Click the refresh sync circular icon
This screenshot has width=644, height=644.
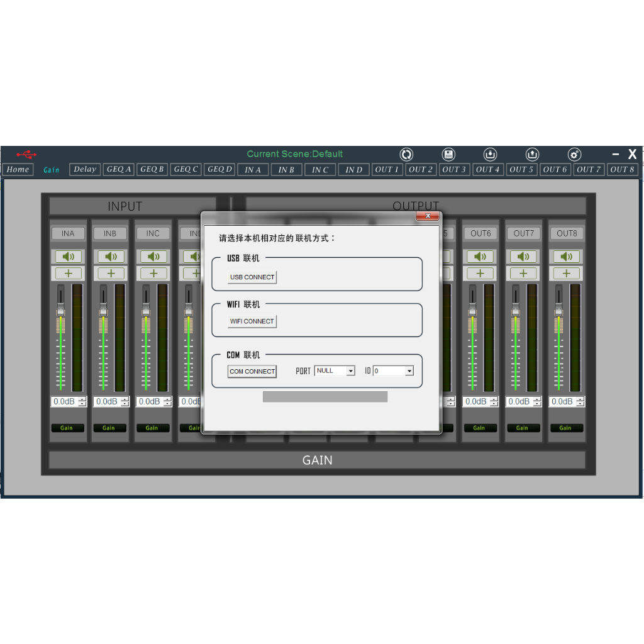click(x=406, y=155)
